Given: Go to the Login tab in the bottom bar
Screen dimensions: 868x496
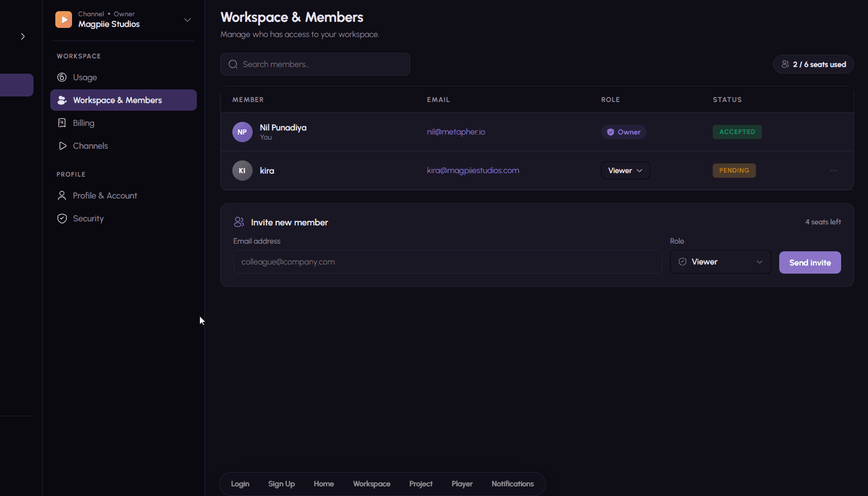Looking at the screenshot, I should tap(240, 484).
